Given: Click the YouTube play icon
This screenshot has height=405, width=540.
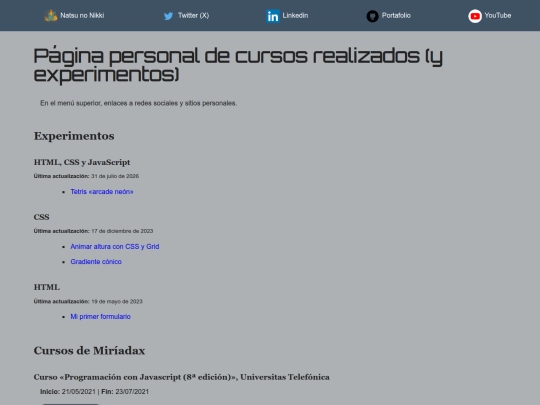Looking at the screenshot, I should (475, 16).
